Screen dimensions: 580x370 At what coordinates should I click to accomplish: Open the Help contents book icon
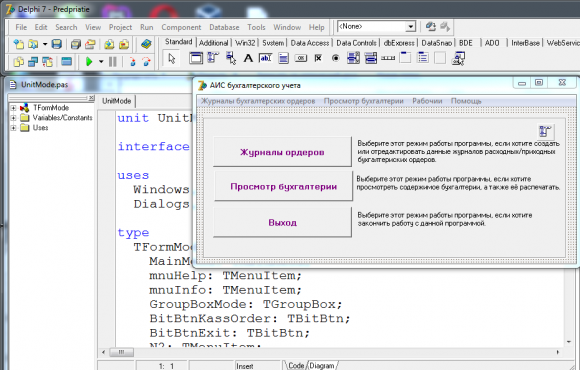pyautogui.click(x=146, y=44)
